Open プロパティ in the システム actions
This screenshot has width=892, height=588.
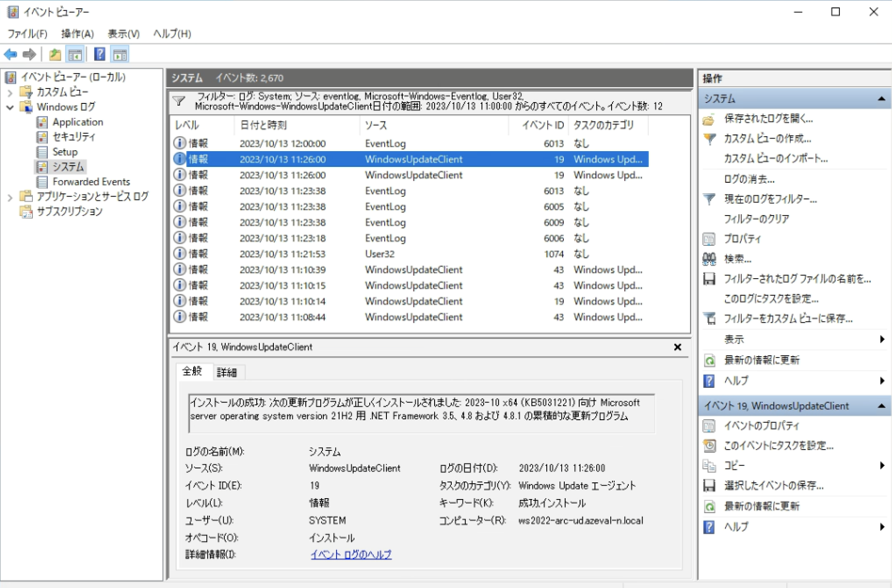pyautogui.click(x=743, y=239)
